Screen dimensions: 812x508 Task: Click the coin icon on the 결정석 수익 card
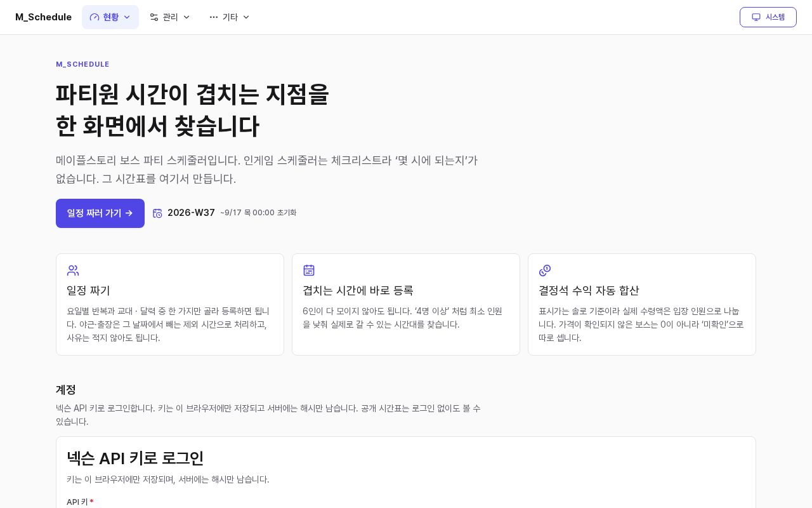tap(545, 271)
